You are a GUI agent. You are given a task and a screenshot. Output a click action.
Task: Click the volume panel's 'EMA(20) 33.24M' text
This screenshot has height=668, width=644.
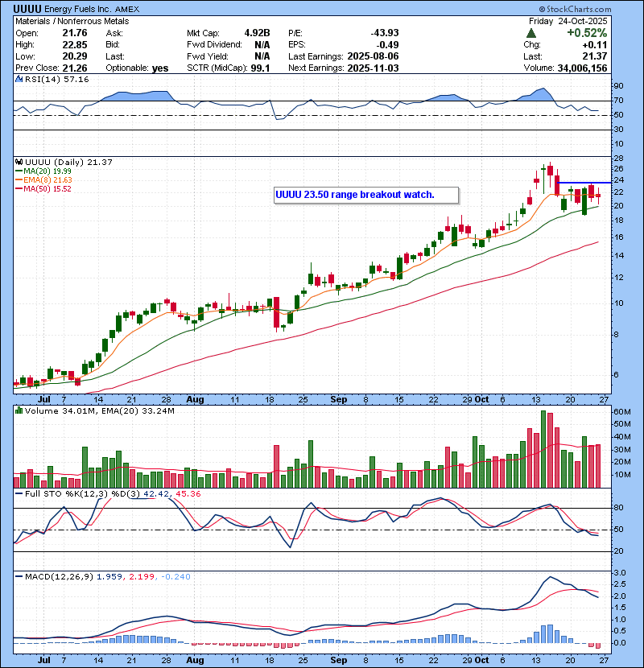tap(138, 411)
